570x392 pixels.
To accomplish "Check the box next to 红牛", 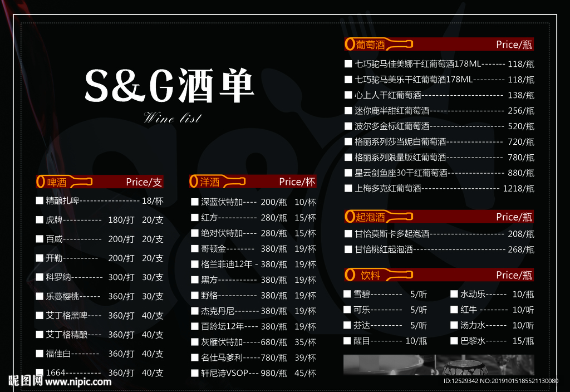I will point(454,310).
